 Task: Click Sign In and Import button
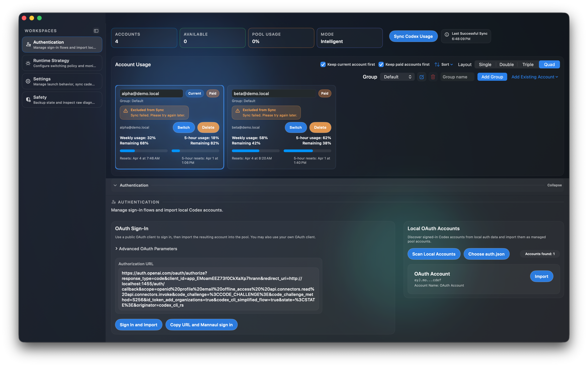click(138, 325)
